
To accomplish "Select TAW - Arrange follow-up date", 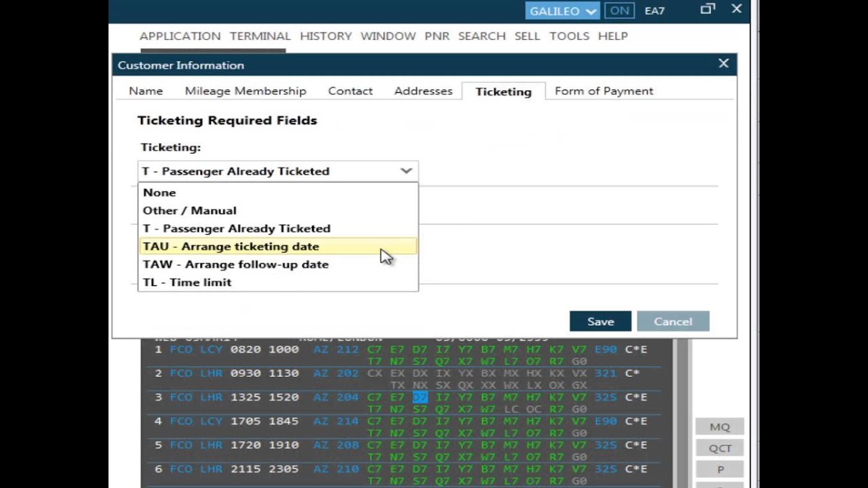I will pyautogui.click(x=278, y=264).
